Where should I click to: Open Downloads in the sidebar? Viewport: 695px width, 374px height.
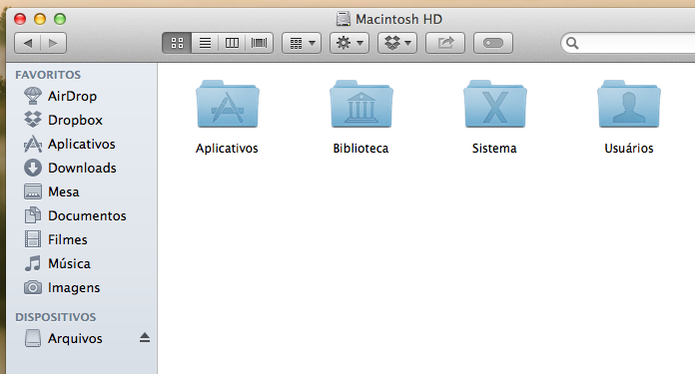coord(82,168)
